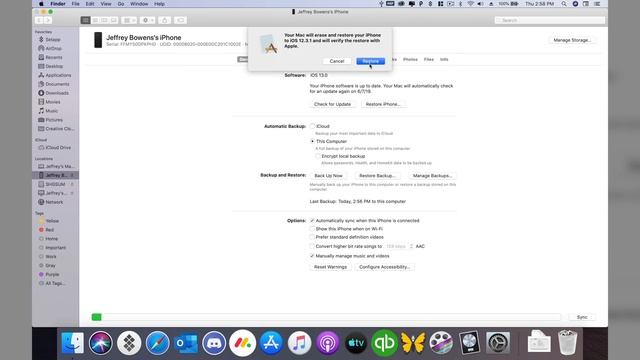Screen dimensions: 640x360
Task: Toggle Automatically sync when iPhone is connected
Action: coord(312,220)
